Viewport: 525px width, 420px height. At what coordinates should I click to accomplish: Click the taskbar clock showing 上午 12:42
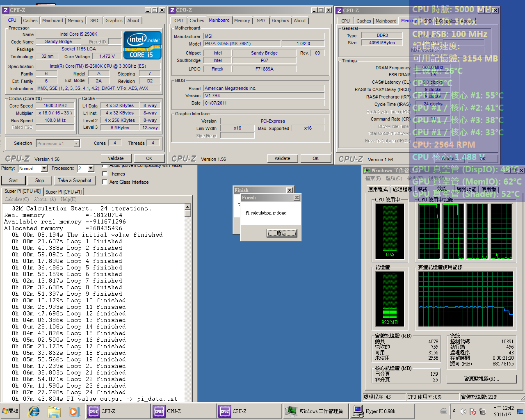point(502,411)
